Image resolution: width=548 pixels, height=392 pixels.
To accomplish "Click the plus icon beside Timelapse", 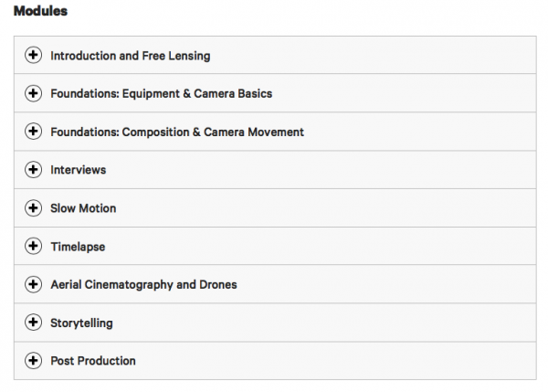I will (34, 247).
